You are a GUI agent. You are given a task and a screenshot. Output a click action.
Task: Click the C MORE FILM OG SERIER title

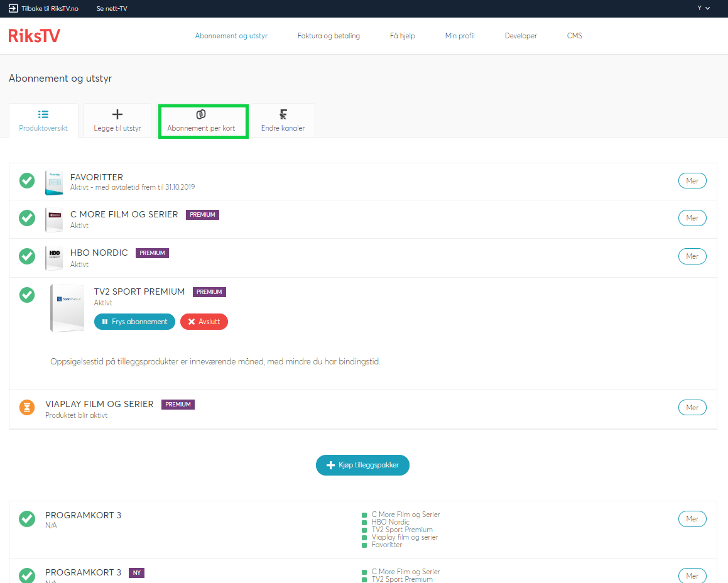coord(124,214)
